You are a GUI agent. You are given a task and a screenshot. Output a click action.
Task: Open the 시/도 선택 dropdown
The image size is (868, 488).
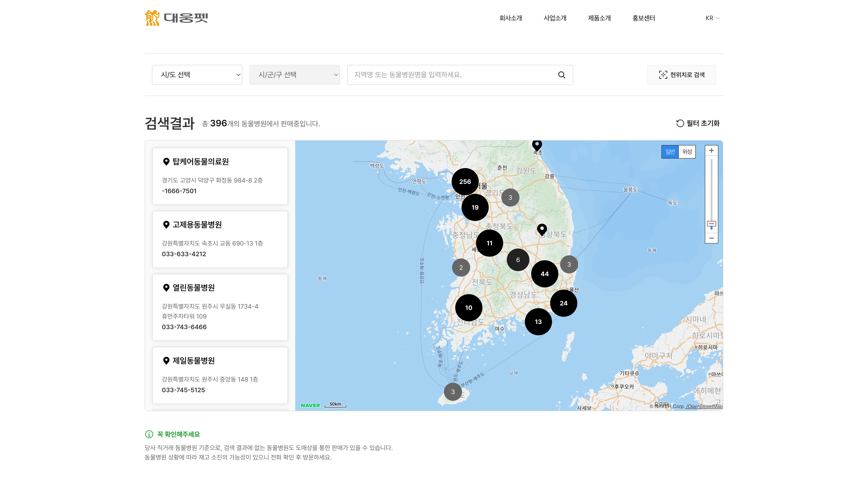(x=197, y=75)
